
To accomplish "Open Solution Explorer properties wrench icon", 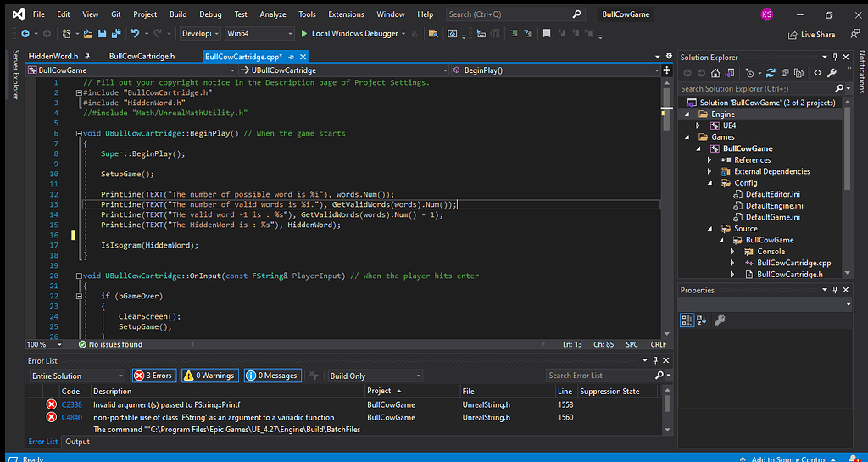I will [832, 73].
